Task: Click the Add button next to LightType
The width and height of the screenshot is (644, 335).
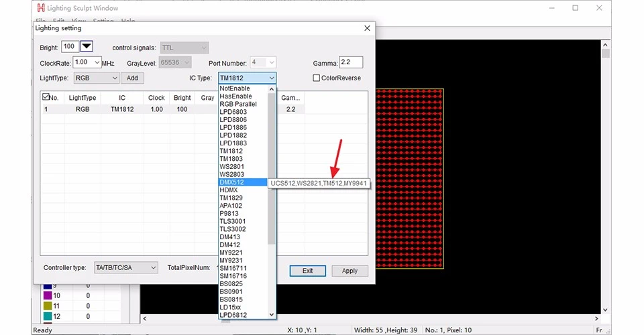Action: (x=132, y=78)
